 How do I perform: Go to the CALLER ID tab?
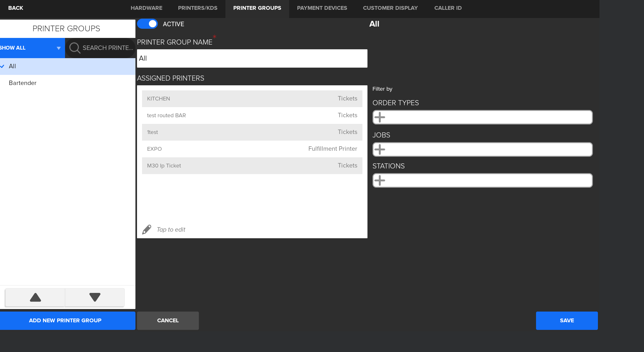448,8
